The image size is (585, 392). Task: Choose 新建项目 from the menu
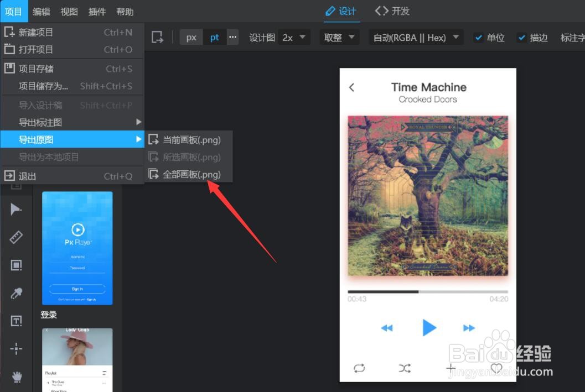pos(73,33)
